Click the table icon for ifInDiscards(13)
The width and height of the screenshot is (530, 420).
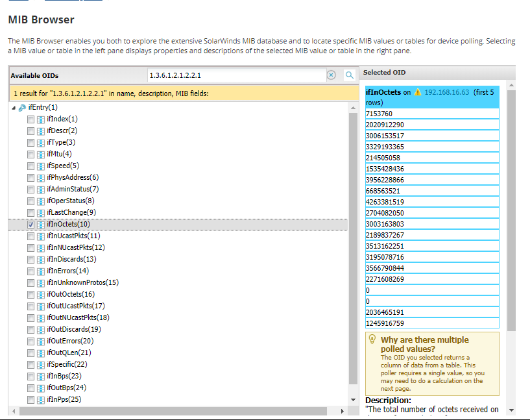click(x=41, y=260)
